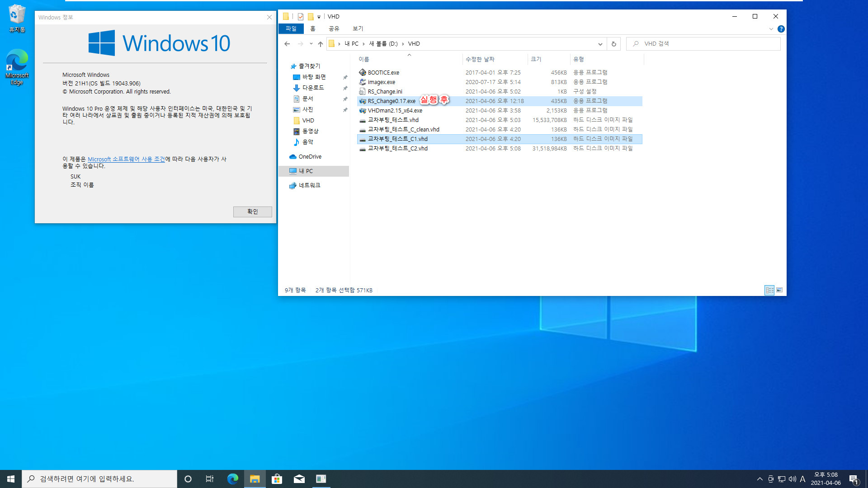868x488 pixels.
Task: Click the VHDman2.15_x64.exe file icon
Action: coord(363,110)
